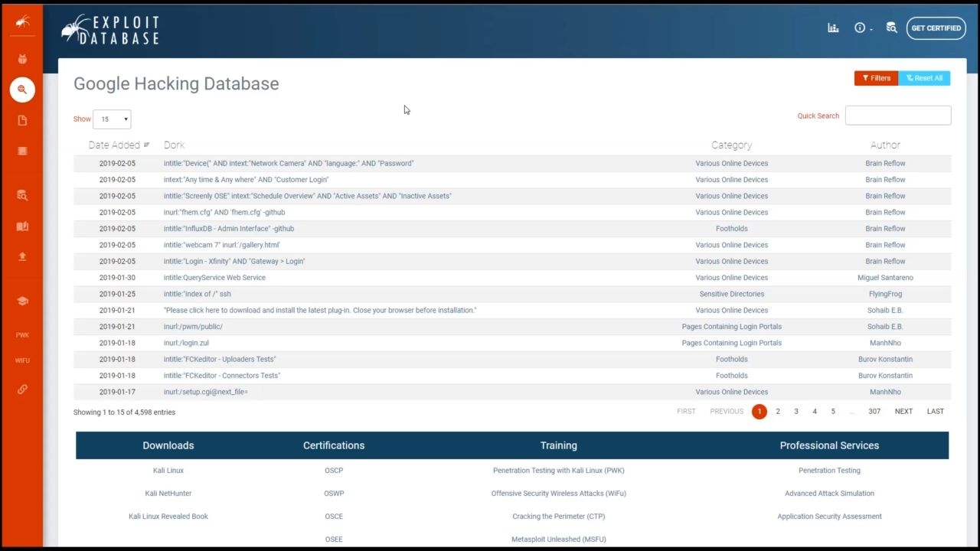Expand the info icon dropdown in header

(x=863, y=28)
